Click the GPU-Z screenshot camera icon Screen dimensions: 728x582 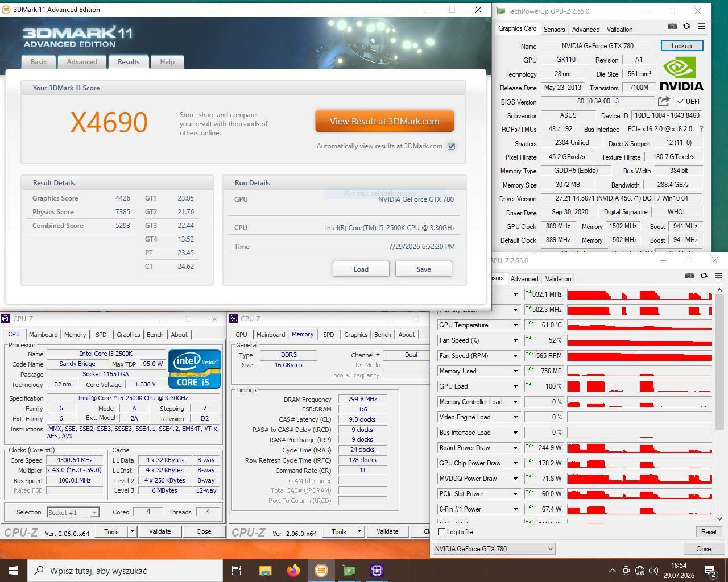point(672,26)
